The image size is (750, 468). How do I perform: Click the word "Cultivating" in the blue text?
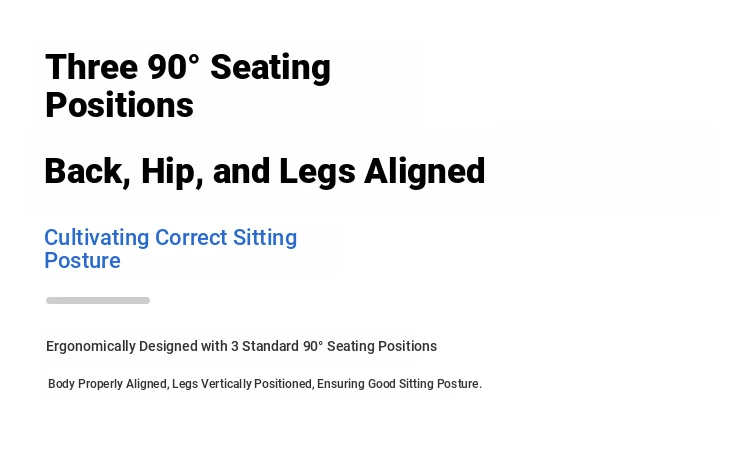coord(97,238)
